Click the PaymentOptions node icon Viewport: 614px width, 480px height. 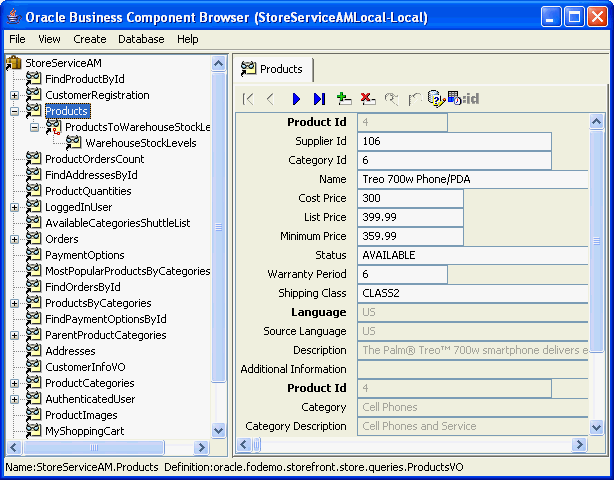click(x=33, y=255)
